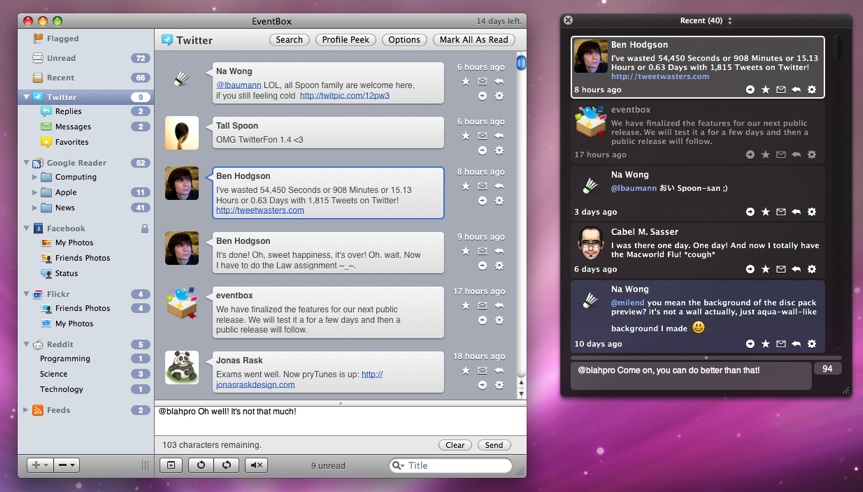Expand the Feeds section

[25, 410]
